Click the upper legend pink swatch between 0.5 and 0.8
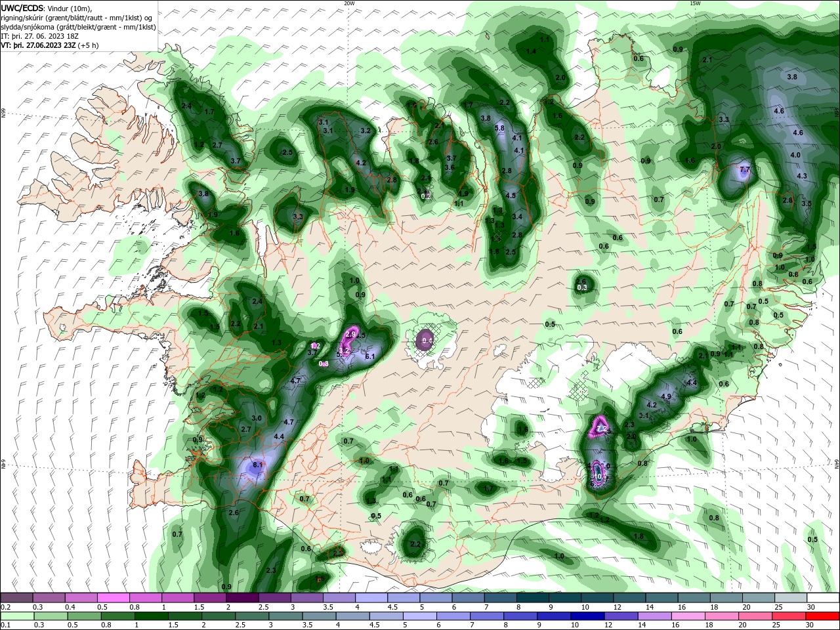 point(114,598)
